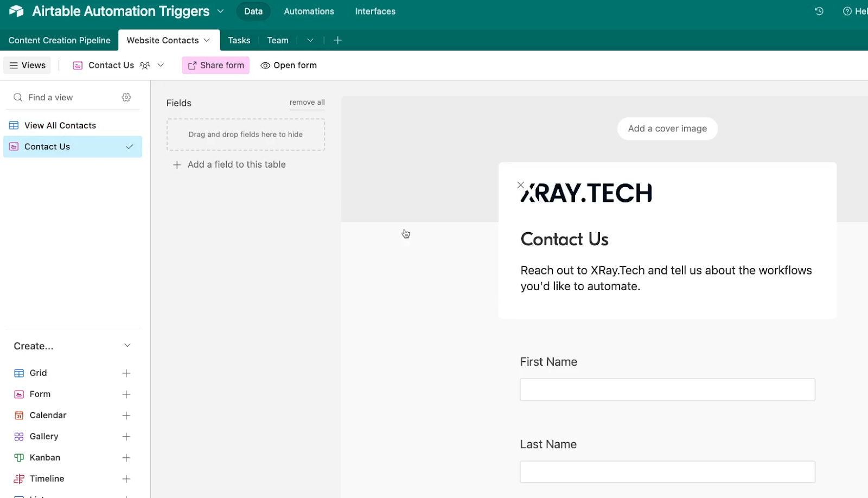
Task: Click remove all fields link
Action: pyautogui.click(x=307, y=102)
